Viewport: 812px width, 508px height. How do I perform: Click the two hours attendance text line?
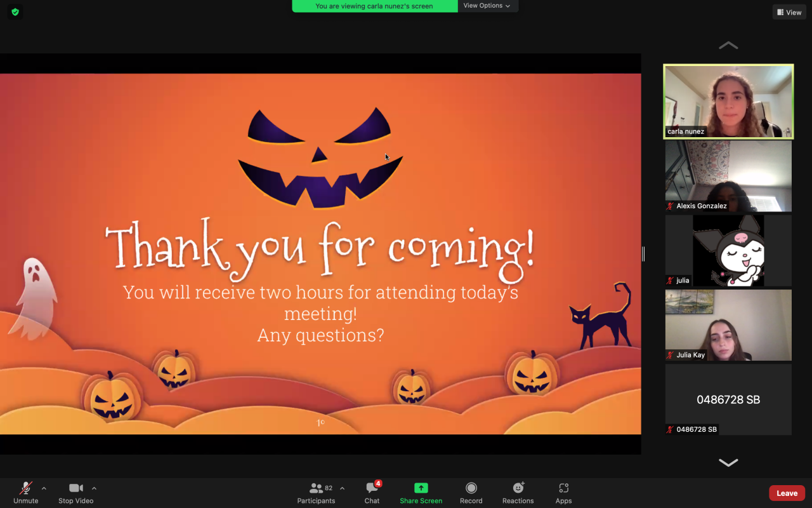[x=320, y=303]
